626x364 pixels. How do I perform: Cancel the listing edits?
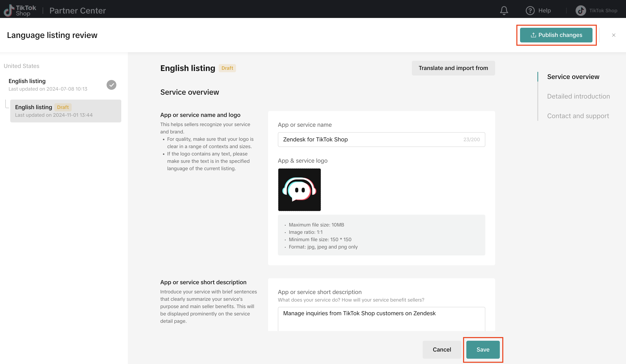(442, 349)
